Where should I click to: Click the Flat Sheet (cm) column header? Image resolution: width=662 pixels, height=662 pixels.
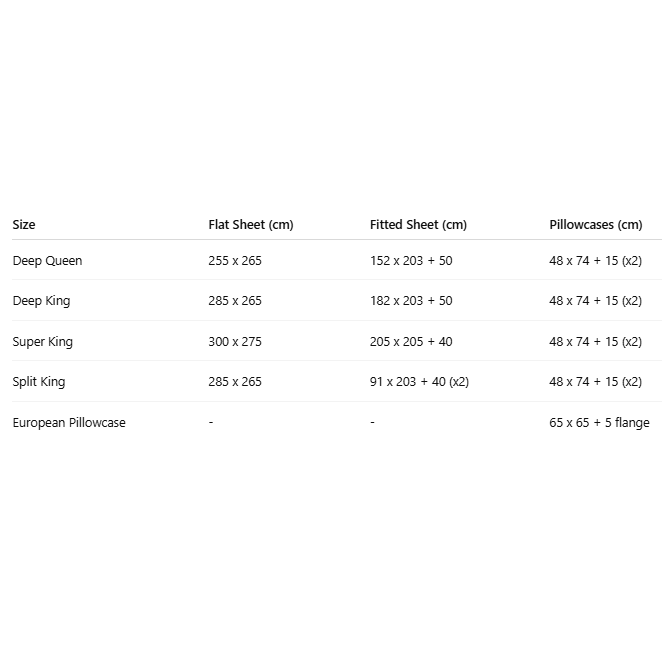click(x=251, y=225)
